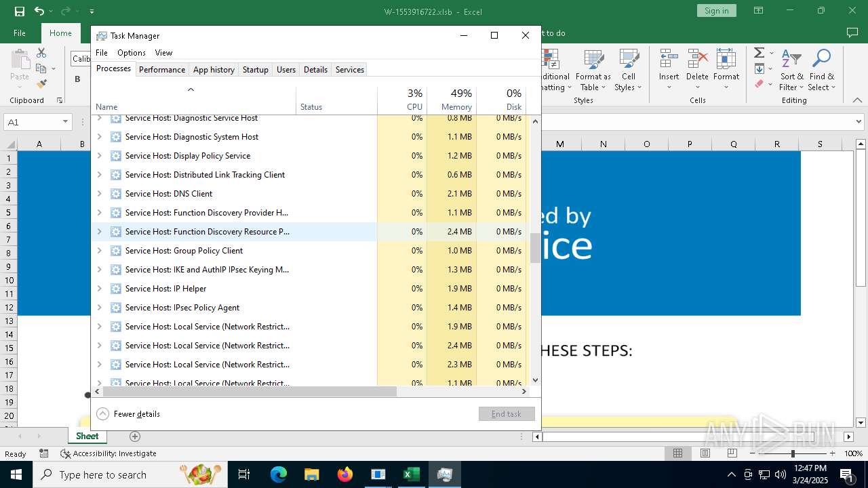
Task: Click Page Break Preview icon
Action: [732, 453]
